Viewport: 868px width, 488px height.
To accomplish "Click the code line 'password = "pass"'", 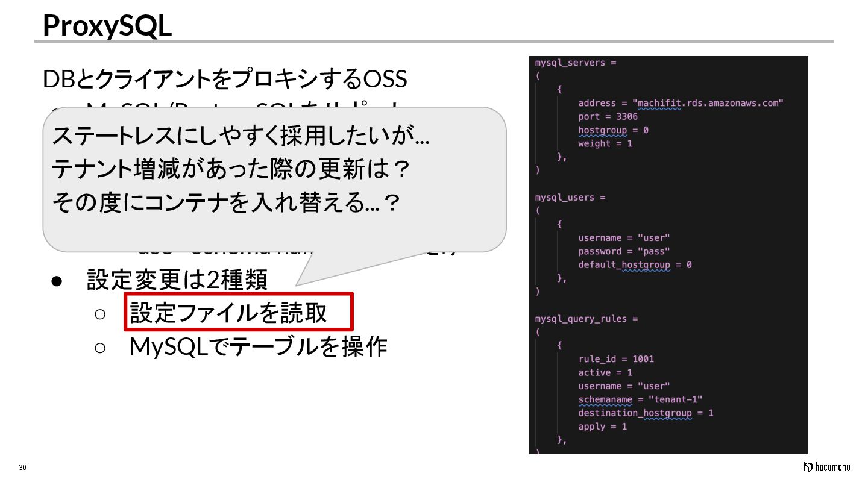I will [624, 251].
